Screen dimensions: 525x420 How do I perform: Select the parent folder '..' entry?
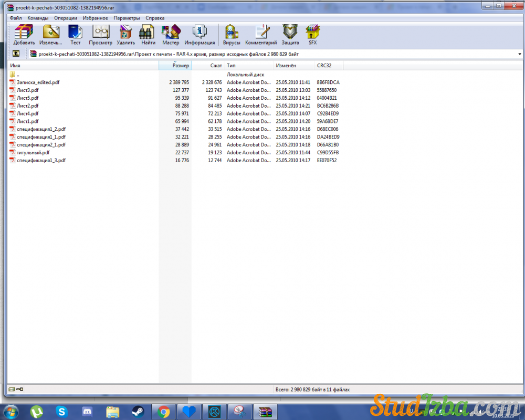(15, 75)
